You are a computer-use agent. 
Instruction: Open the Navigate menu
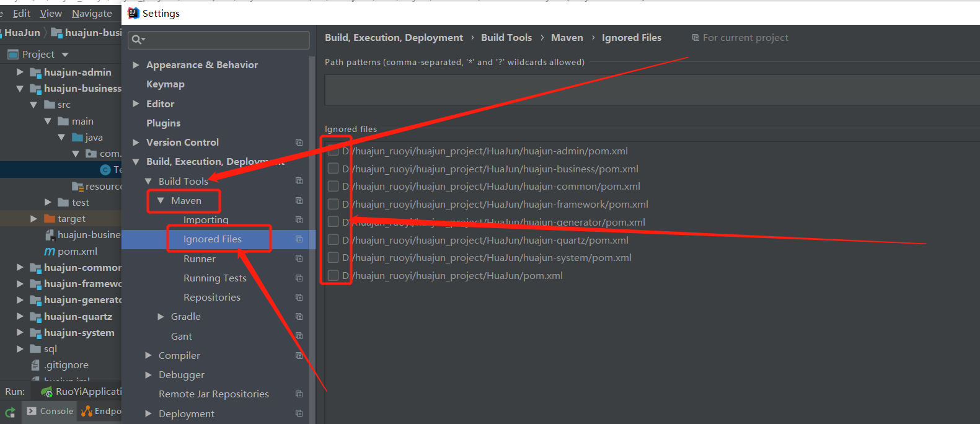click(x=92, y=13)
